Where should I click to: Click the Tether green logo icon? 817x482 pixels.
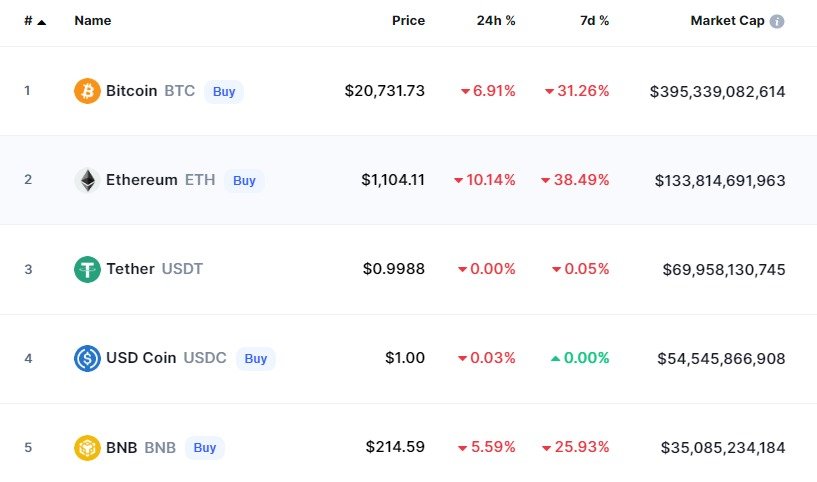[x=87, y=269]
